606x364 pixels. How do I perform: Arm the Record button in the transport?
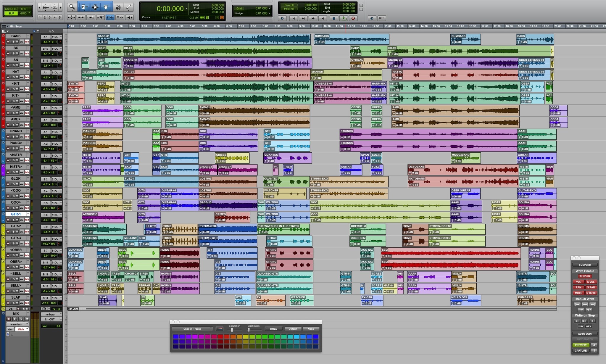click(x=353, y=18)
